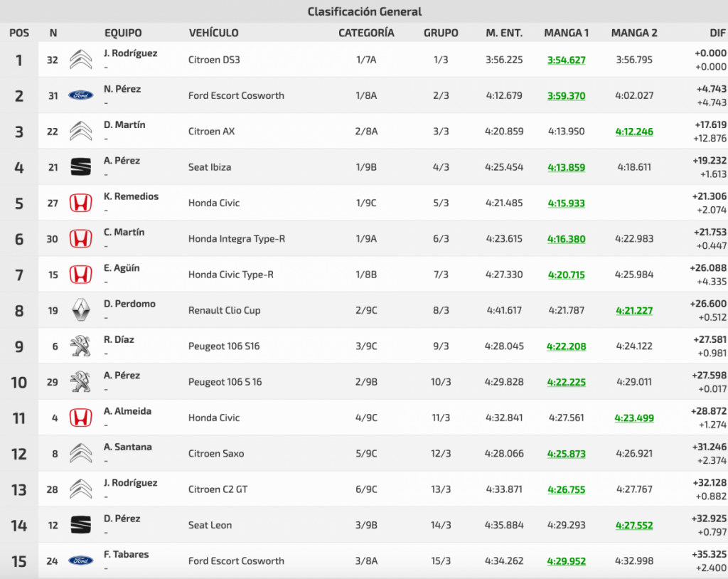Click the Renault logo beside D. Perdomo
Screen dimensions: 728x579
(x=80, y=310)
